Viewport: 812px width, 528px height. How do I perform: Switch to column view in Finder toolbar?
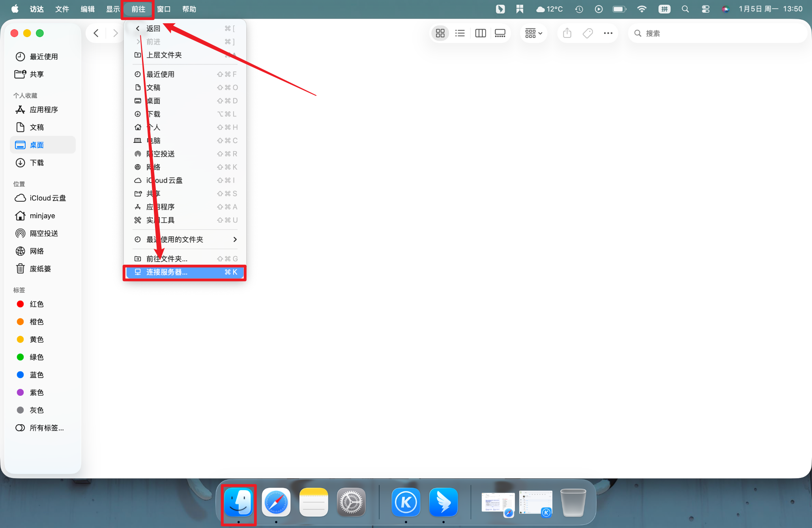click(480, 33)
